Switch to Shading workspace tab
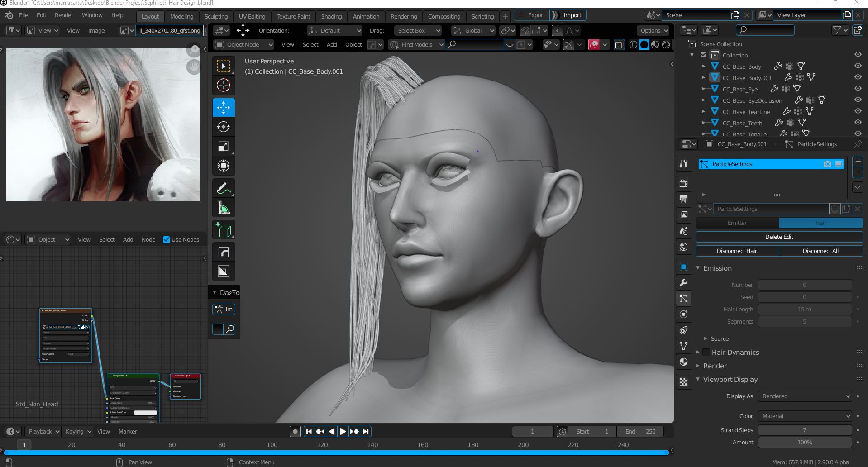 point(331,16)
